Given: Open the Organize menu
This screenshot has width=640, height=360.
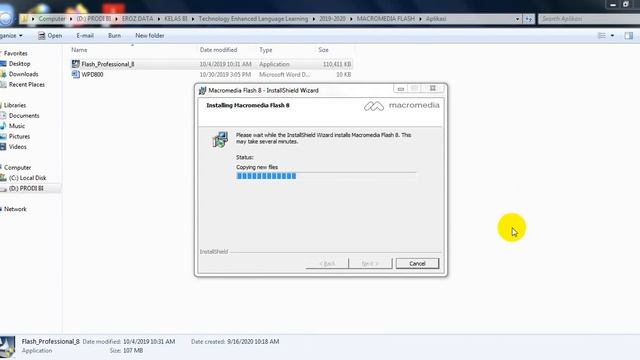Looking at the screenshot, I should [x=11, y=36].
